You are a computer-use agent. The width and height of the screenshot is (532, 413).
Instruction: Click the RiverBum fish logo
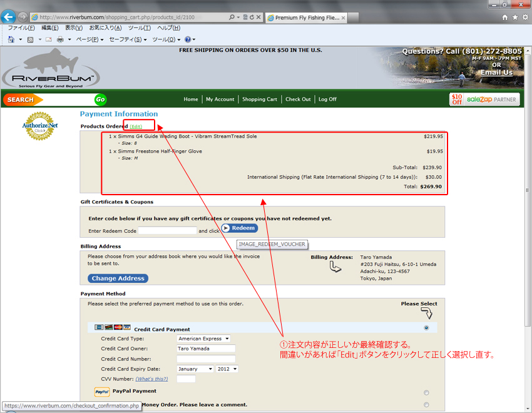point(51,68)
